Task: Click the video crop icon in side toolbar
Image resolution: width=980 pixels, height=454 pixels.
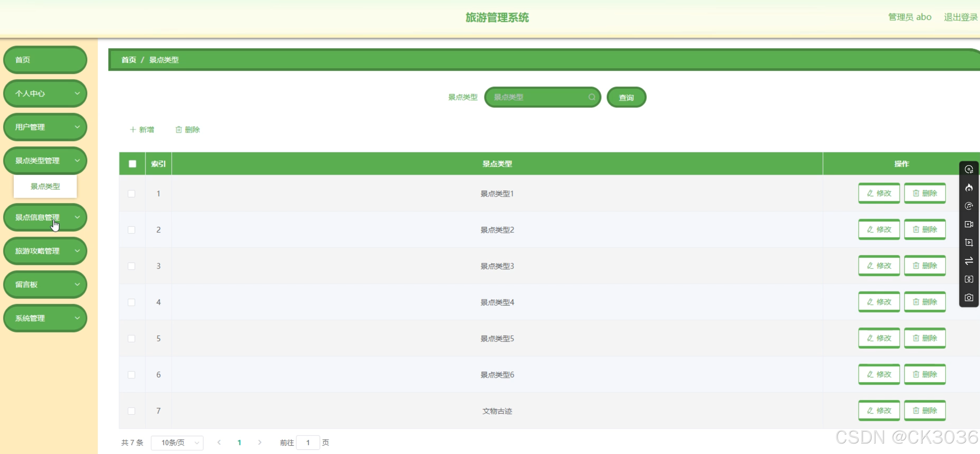Action: click(x=968, y=242)
